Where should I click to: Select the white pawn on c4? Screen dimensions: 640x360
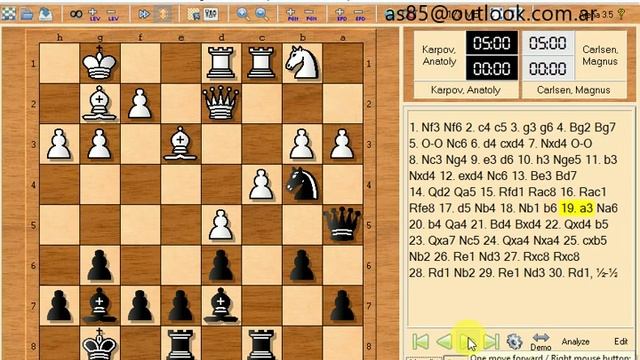point(262,184)
